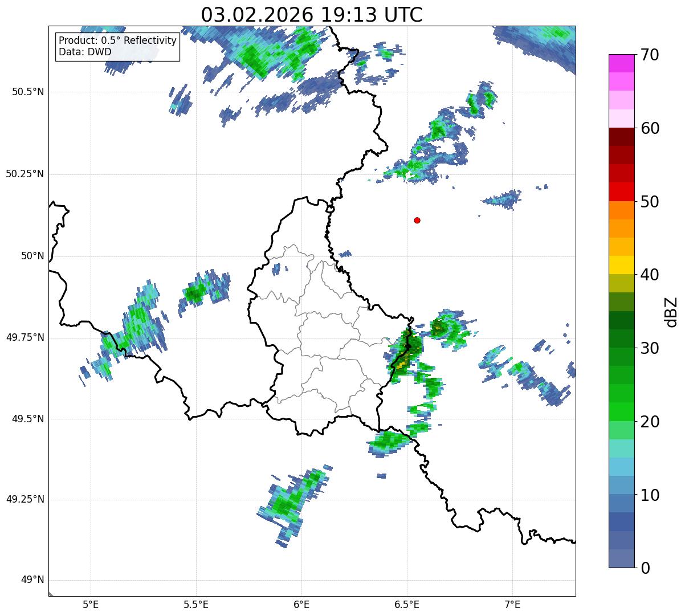Click the 6.5°E longitude label
This screenshot has height=616, width=685.
click(407, 604)
